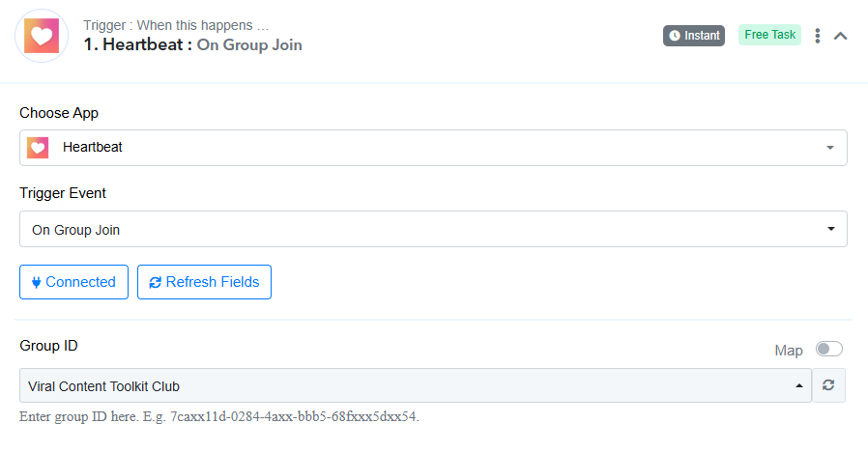This screenshot has width=868, height=452.
Task: Expand the Group ID dropdown arrow
Action: point(798,385)
